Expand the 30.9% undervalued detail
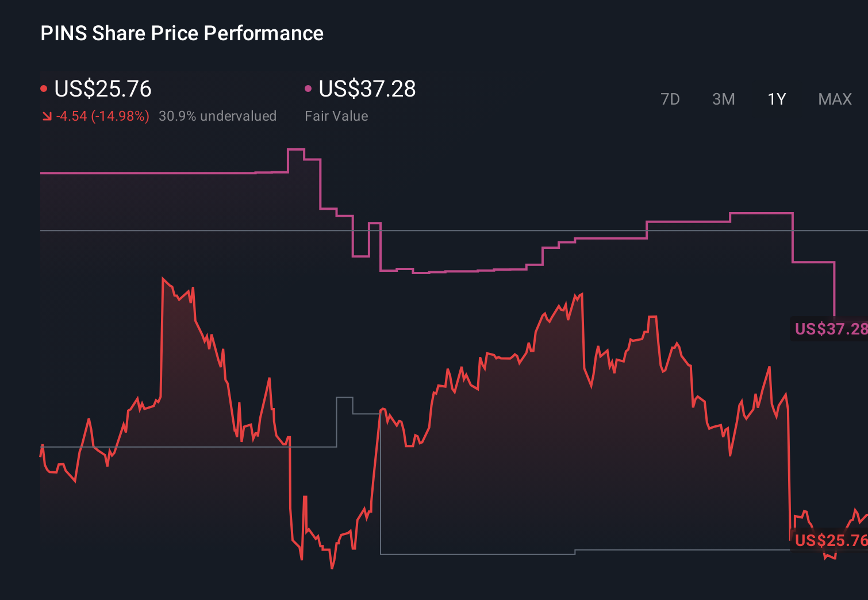This screenshot has height=600, width=868. (x=218, y=116)
